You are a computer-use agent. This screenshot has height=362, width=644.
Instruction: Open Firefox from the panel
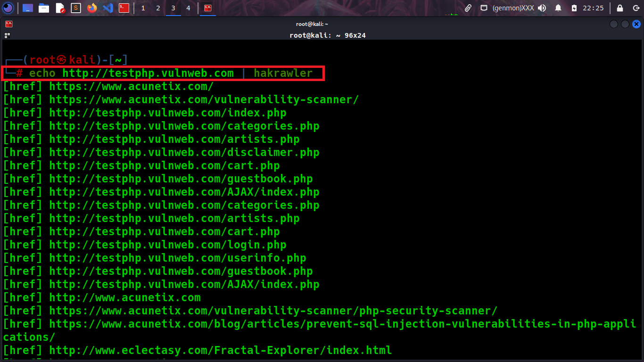(x=92, y=8)
